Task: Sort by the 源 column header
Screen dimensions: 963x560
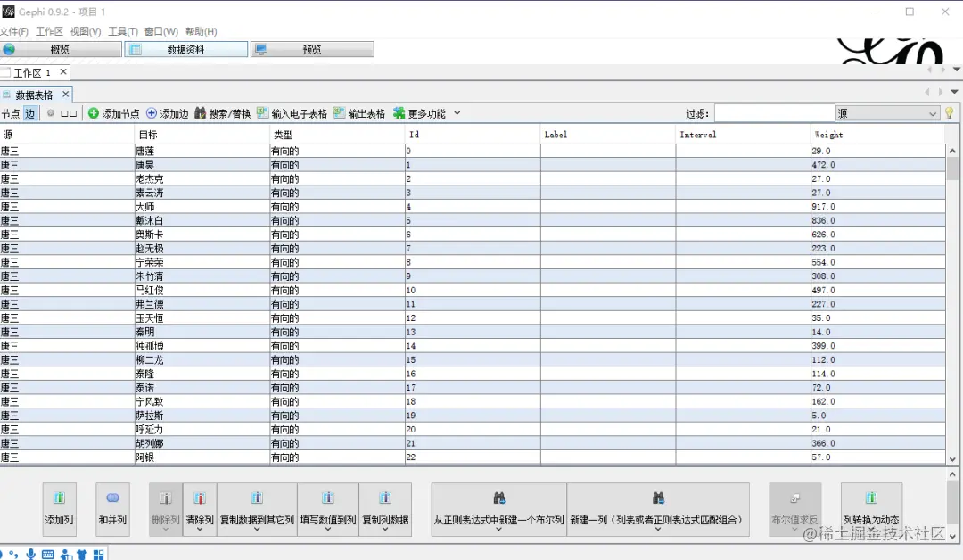Action: [67, 135]
